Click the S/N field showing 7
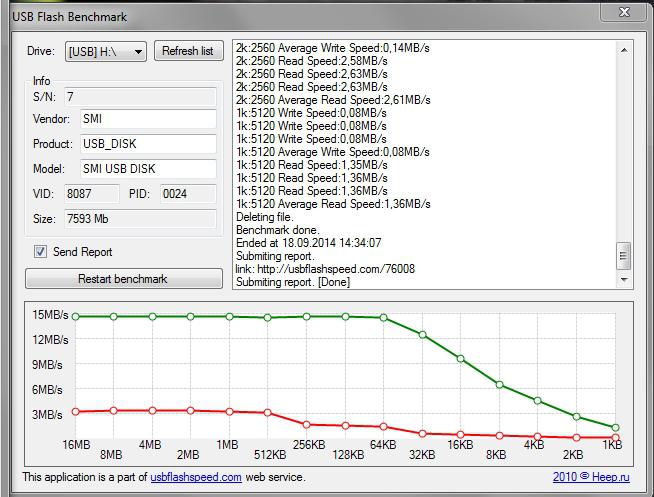Viewport: 654px width, 497px height. click(140, 97)
